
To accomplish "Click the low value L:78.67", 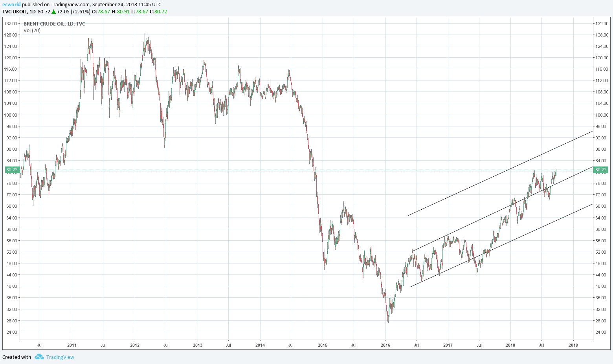I will (x=140, y=12).
